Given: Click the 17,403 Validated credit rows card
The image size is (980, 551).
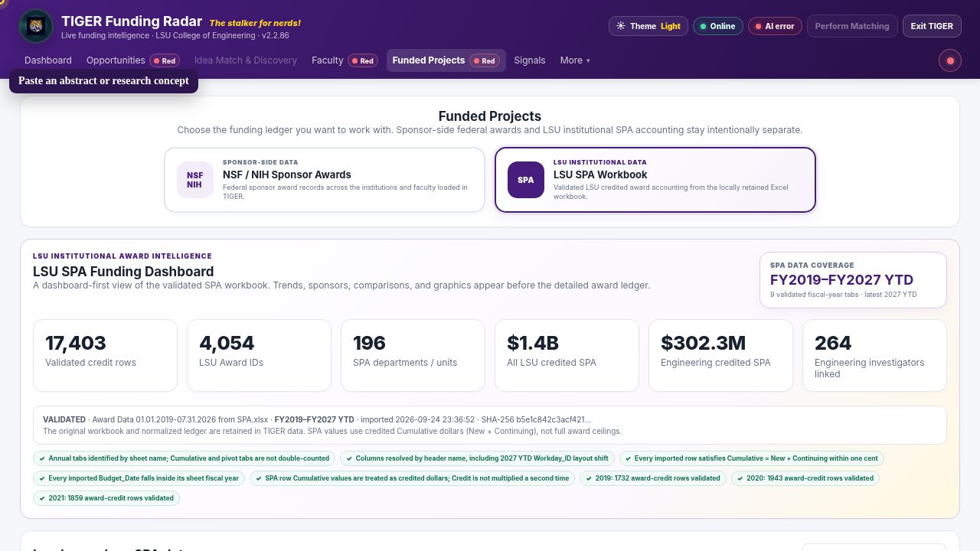Looking at the screenshot, I should (x=106, y=356).
